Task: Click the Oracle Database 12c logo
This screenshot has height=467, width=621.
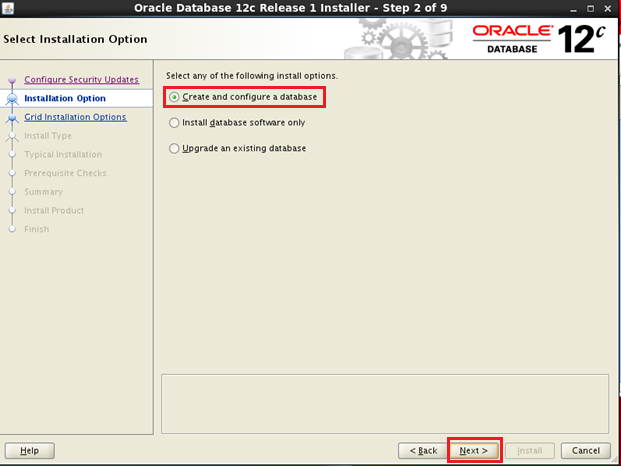Action: (x=539, y=39)
